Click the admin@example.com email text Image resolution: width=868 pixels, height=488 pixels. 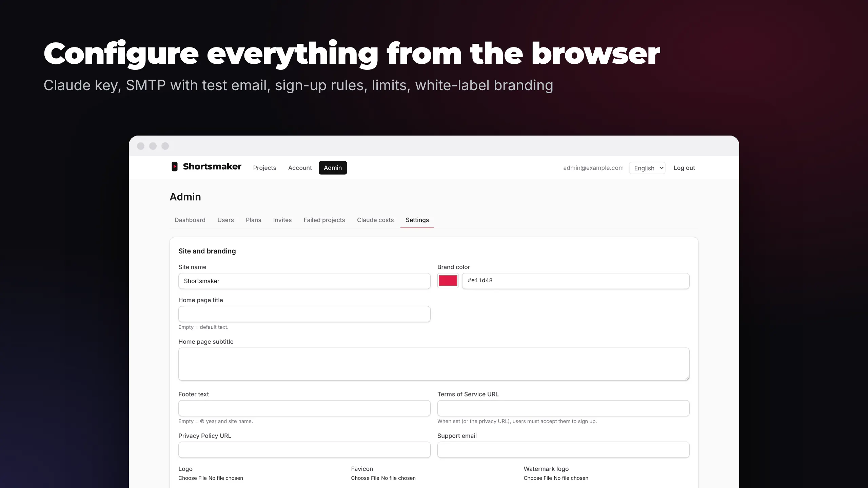[x=593, y=168]
